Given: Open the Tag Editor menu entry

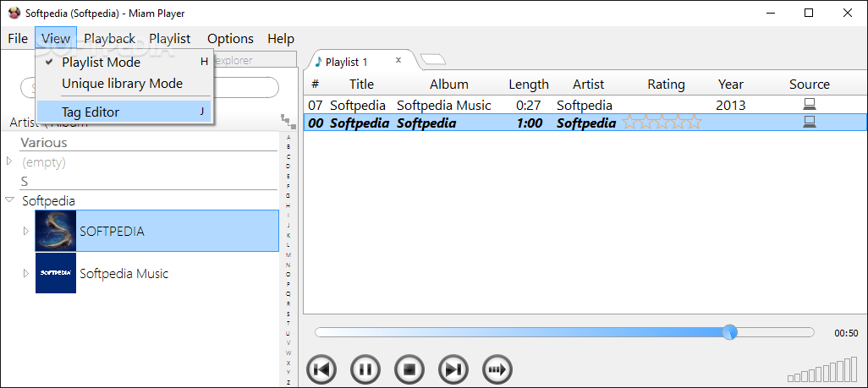Looking at the screenshot, I should 124,112.
